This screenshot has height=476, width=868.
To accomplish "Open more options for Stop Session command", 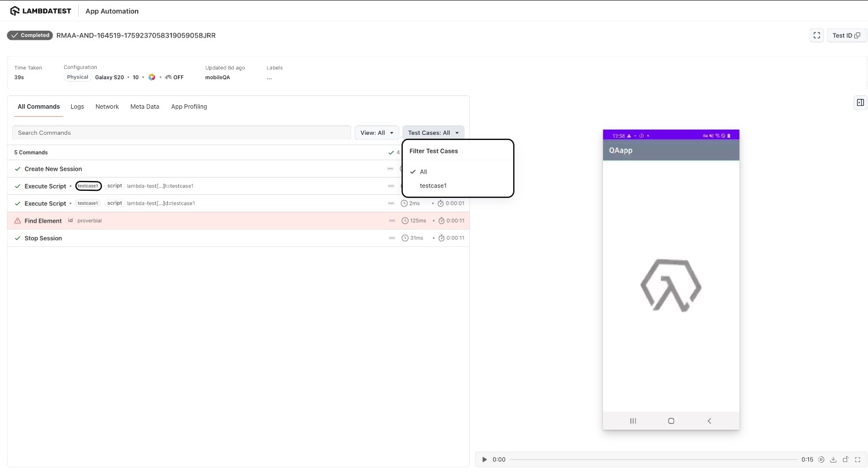I will pyautogui.click(x=392, y=238).
